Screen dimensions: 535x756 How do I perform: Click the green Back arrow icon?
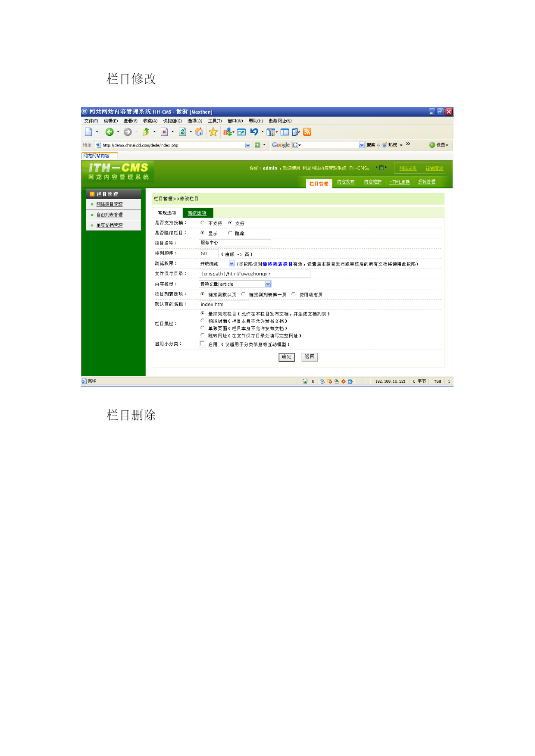pyautogui.click(x=110, y=132)
